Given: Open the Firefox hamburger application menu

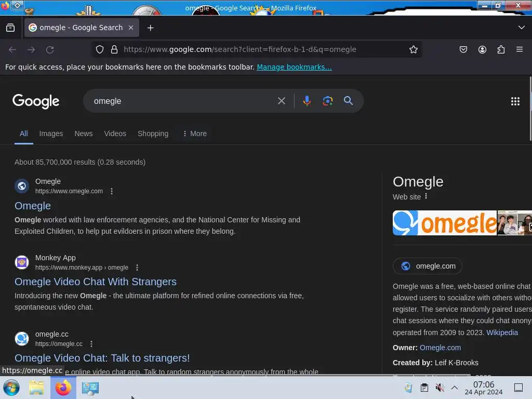Looking at the screenshot, I should [520, 49].
